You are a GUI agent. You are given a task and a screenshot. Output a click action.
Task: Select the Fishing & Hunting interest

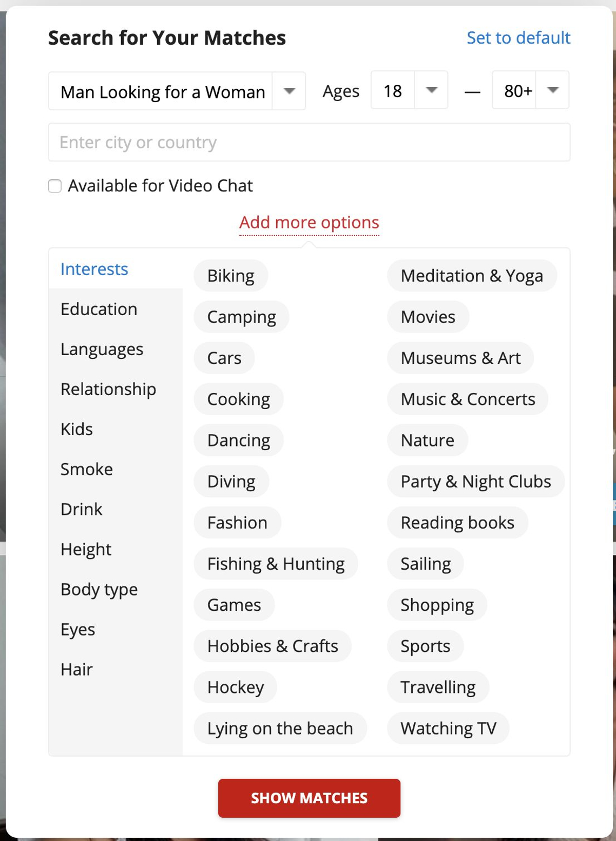point(276,564)
